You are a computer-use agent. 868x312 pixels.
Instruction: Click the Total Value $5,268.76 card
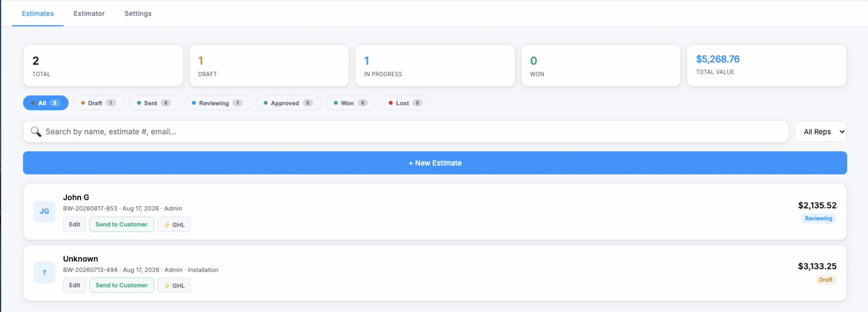767,66
